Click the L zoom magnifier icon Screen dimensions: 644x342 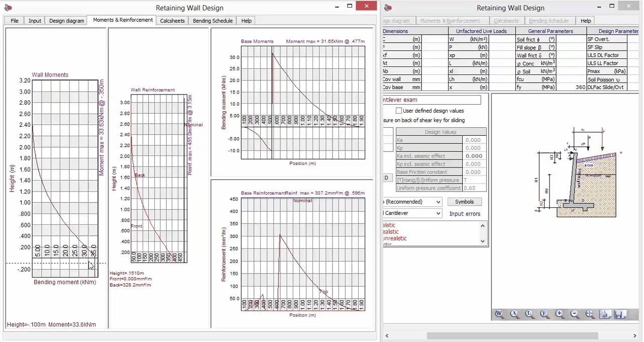point(530,314)
